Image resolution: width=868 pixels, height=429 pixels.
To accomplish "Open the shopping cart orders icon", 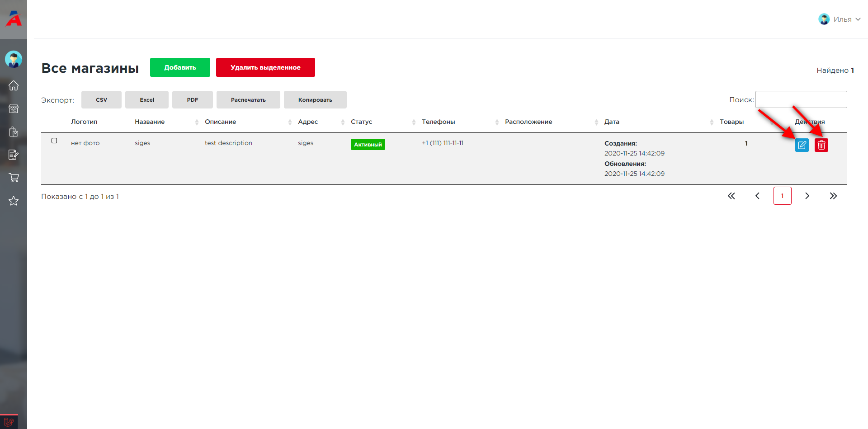I will coord(14,178).
